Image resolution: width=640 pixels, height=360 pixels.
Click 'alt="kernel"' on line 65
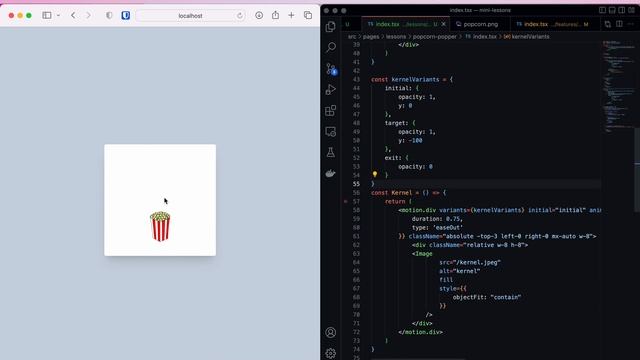click(x=460, y=271)
